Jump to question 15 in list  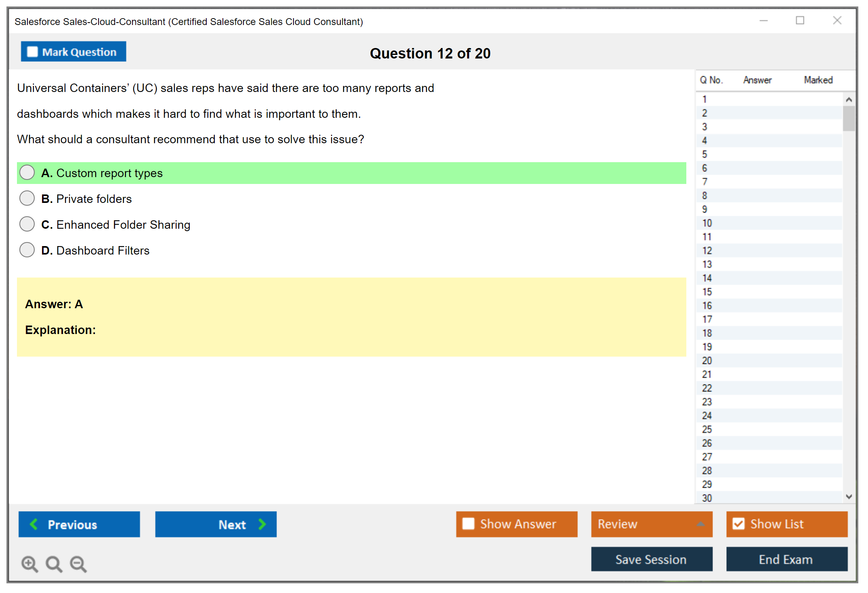point(707,292)
